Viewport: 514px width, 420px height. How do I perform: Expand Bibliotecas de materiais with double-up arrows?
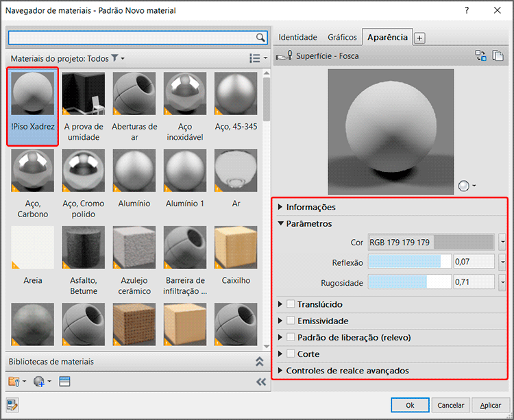[x=260, y=361]
